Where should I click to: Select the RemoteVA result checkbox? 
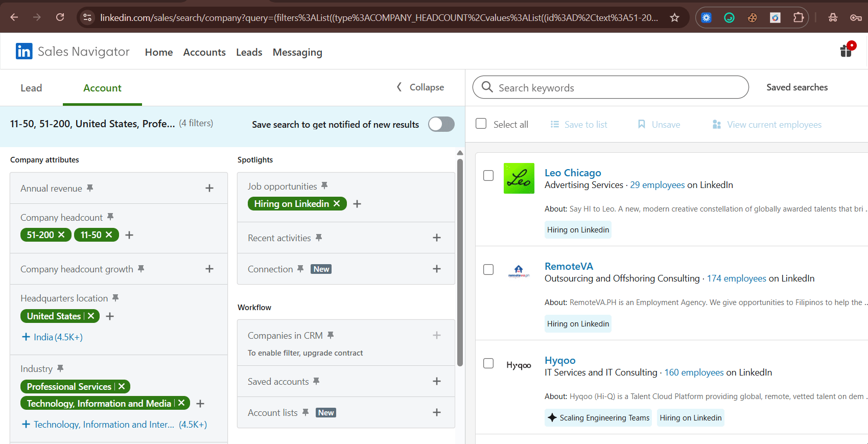point(488,269)
